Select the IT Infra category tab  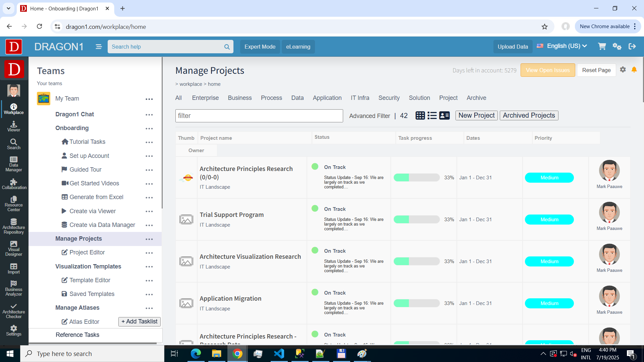tap(360, 98)
